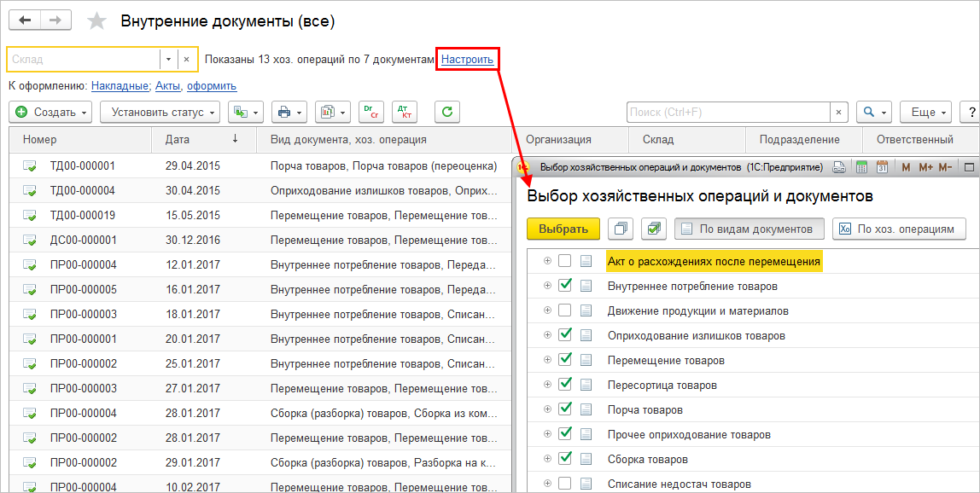Click the 'Настроить' link

pos(467,59)
